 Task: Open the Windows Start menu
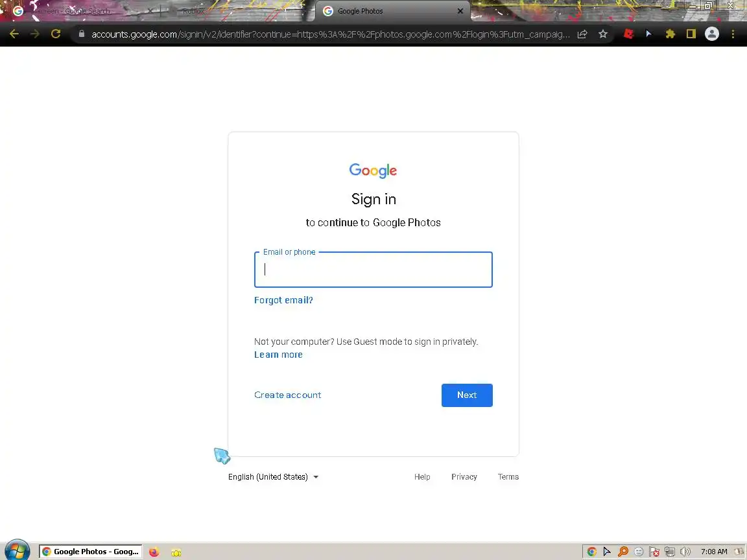[17, 551]
